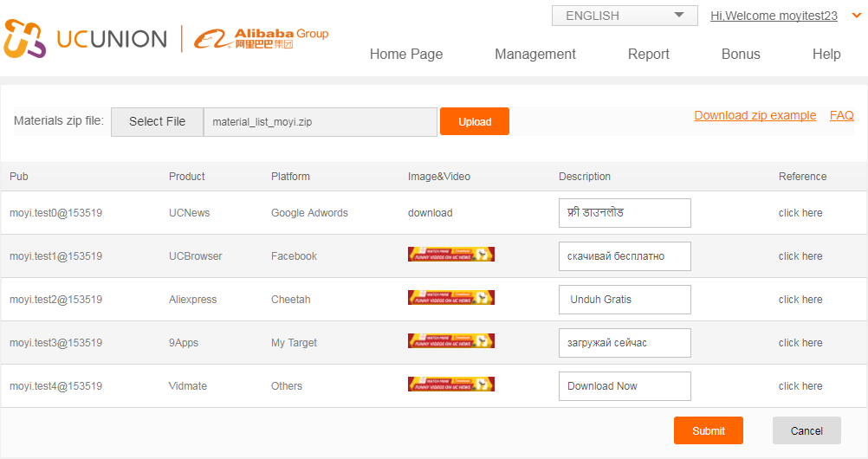Image resolution: width=868 pixels, height=459 pixels.
Task: Open the Bonus menu
Action: pyautogui.click(x=741, y=54)
